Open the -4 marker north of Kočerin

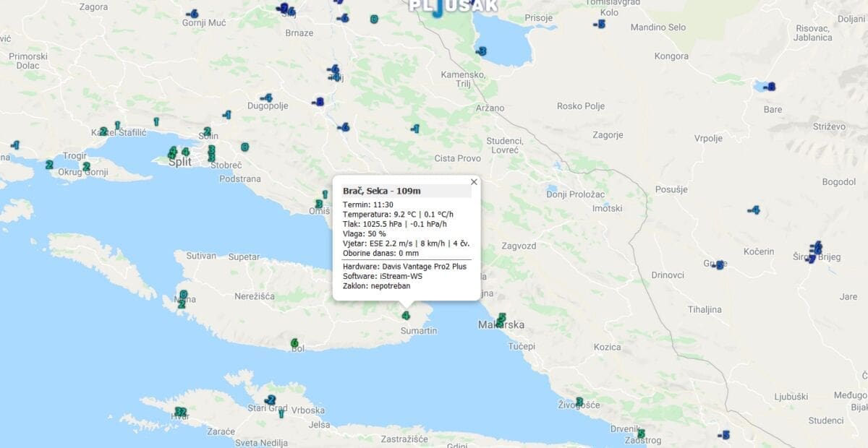click(754, 210)
